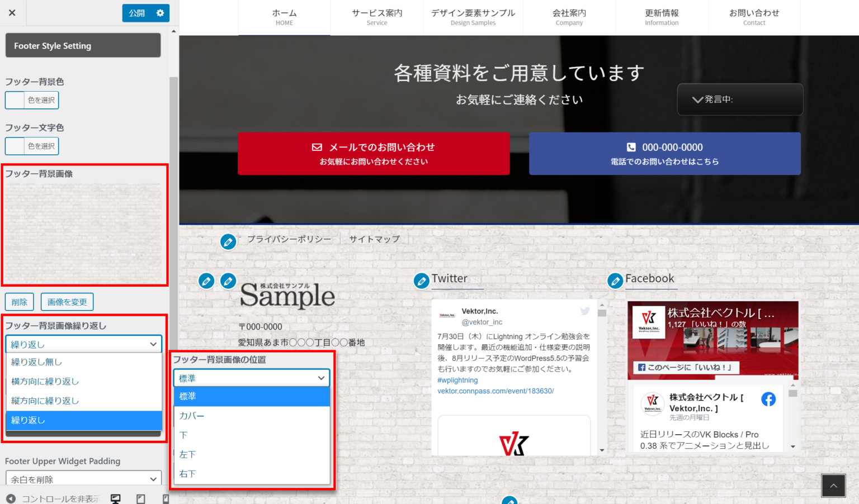Open the publish settings gear icon

click(x=160, y=12)
